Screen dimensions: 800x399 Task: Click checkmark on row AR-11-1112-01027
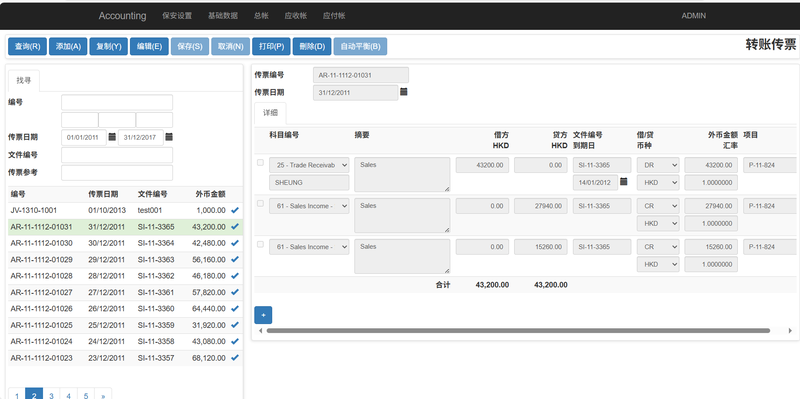coord(235,292)
